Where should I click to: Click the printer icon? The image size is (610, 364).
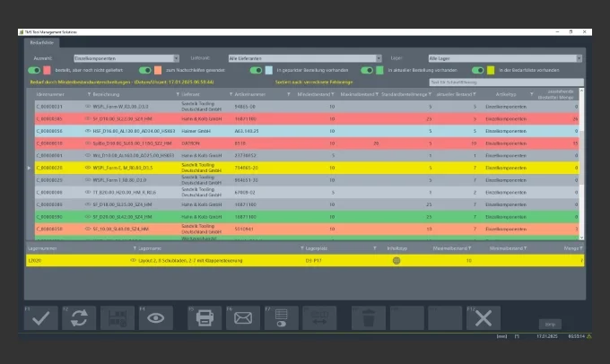click(205, 316)
